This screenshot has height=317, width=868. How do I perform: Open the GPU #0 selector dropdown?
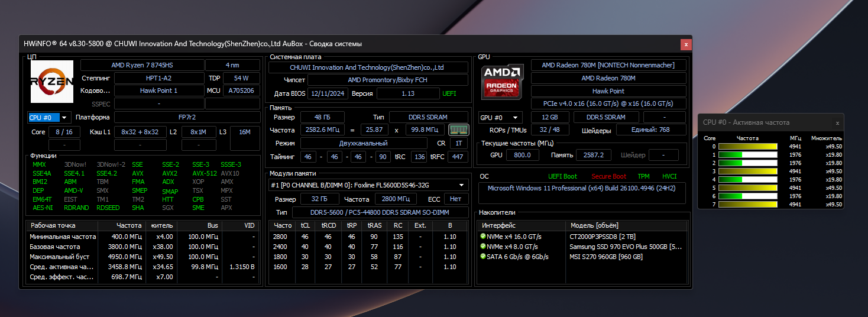(500, 117)
